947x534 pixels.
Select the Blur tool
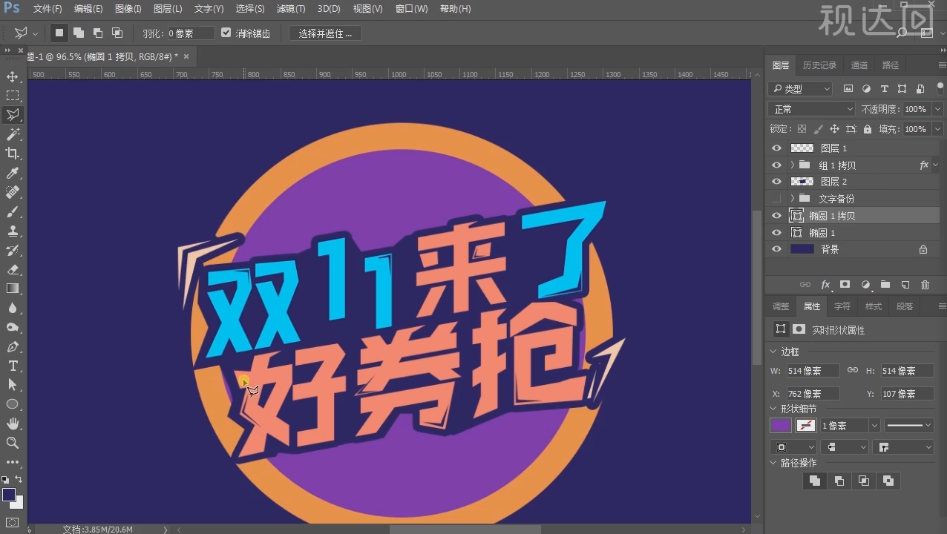pyautogui.click(x=12, y=308)
